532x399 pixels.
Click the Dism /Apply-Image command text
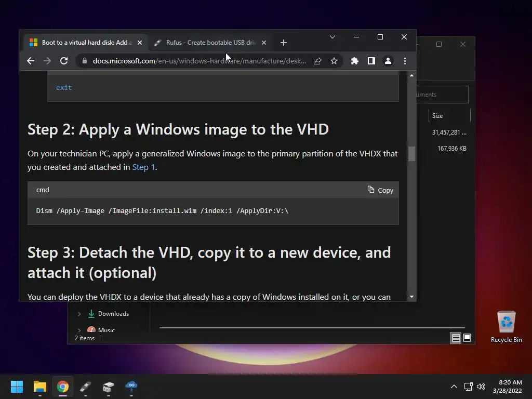coord(162,211)
